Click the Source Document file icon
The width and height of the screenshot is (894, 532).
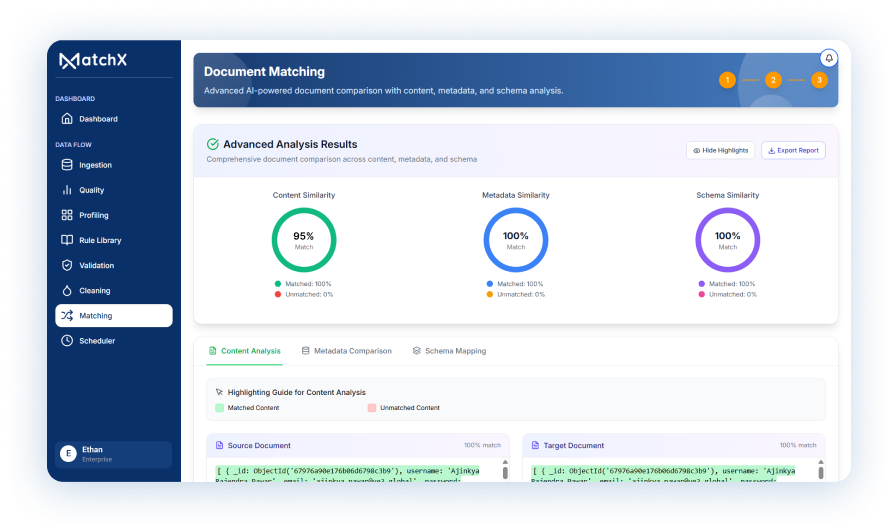point(220,445)
